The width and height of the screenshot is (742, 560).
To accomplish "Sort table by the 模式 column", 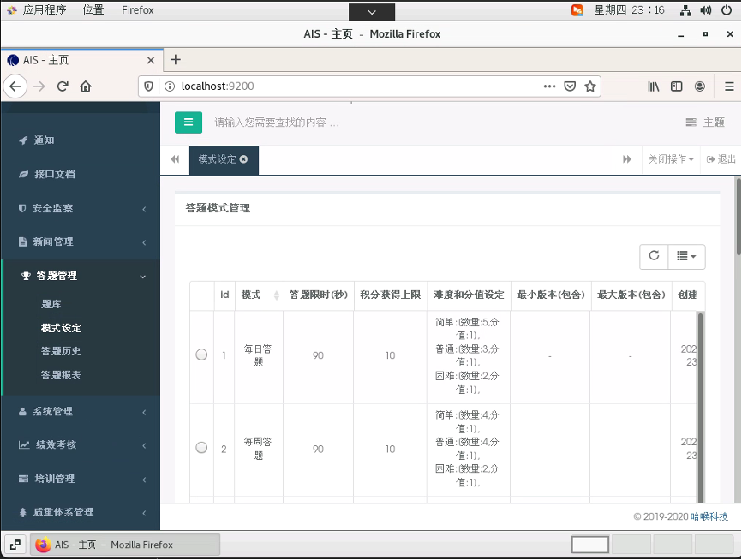I will 260,295.
